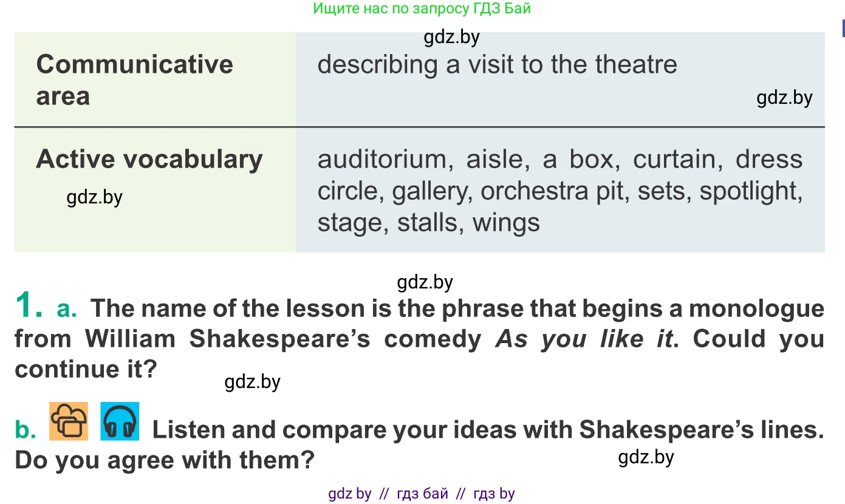Click the blue headphones listening icon

[120, 421]
